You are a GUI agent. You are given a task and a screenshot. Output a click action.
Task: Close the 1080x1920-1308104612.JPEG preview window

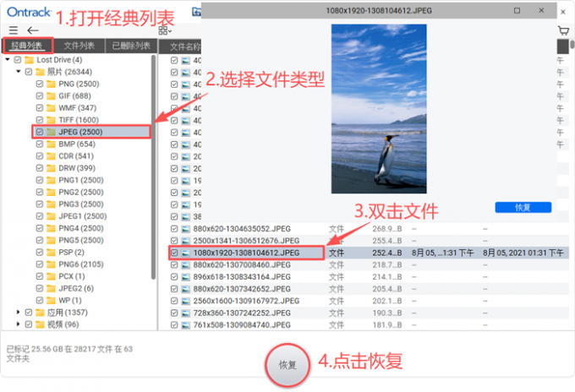(x=541, y=11)
